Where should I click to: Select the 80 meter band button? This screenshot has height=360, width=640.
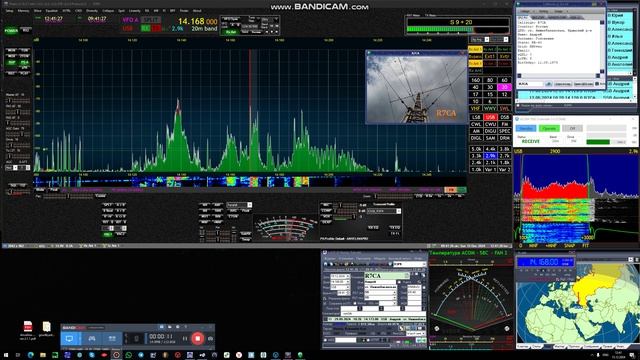coord(490,80)
